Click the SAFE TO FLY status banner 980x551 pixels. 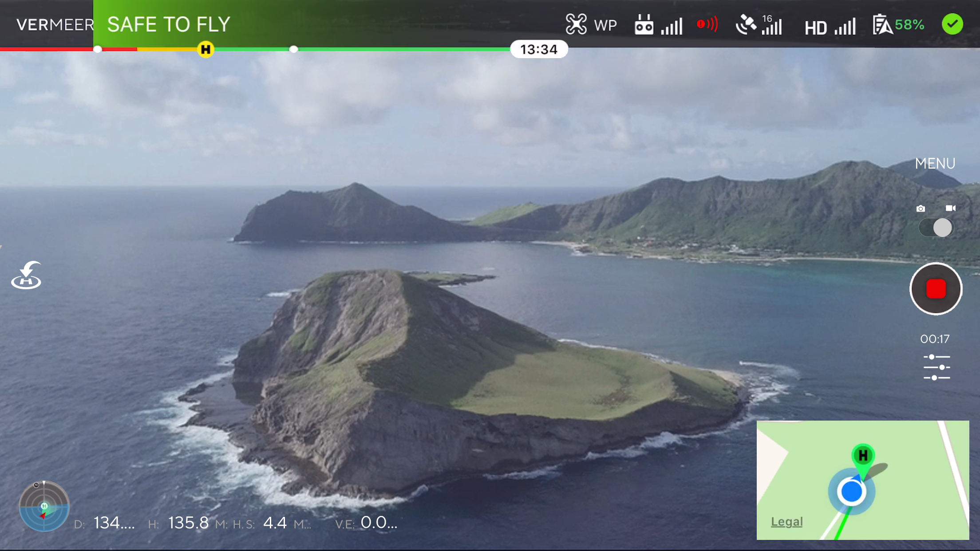click(x=169, y=24)
